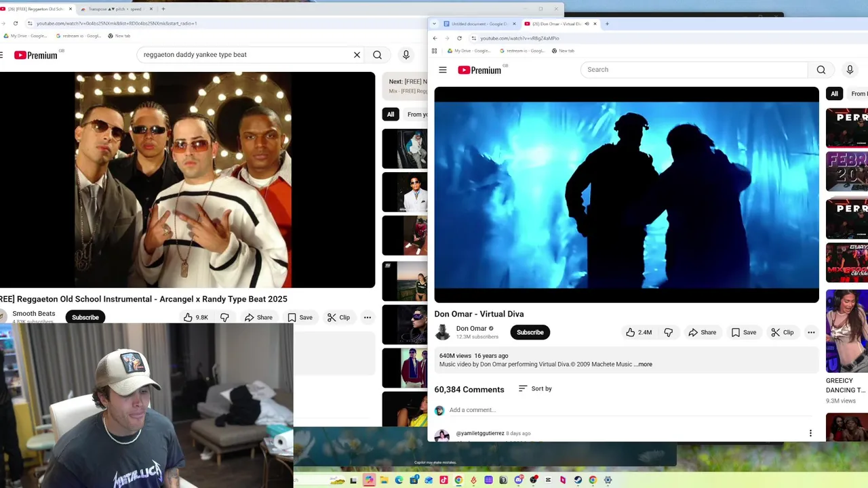The width and height of the screenshot is (868, 488).
Task: Open the tab search dropdown in the right browser
Action: tap(434, 24)
